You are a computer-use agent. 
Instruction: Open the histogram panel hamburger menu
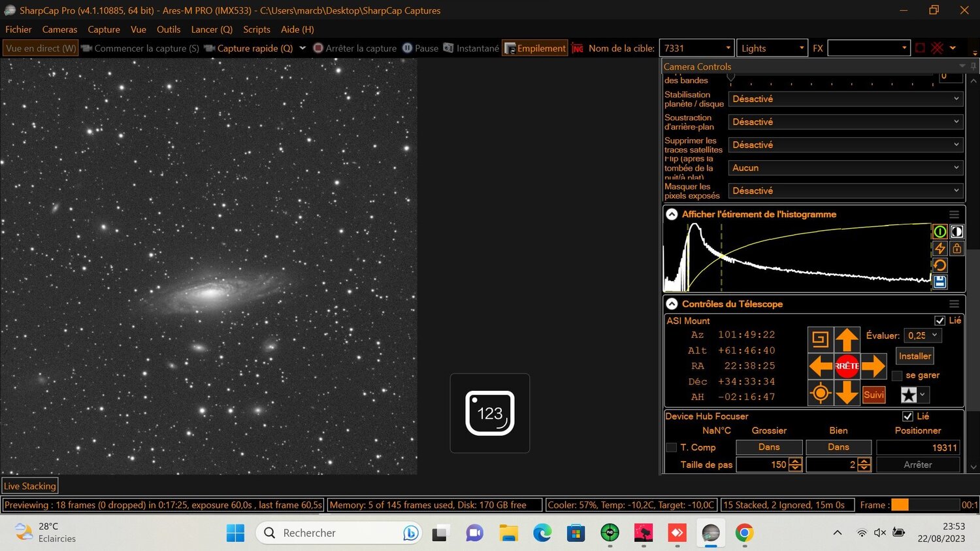954,214
